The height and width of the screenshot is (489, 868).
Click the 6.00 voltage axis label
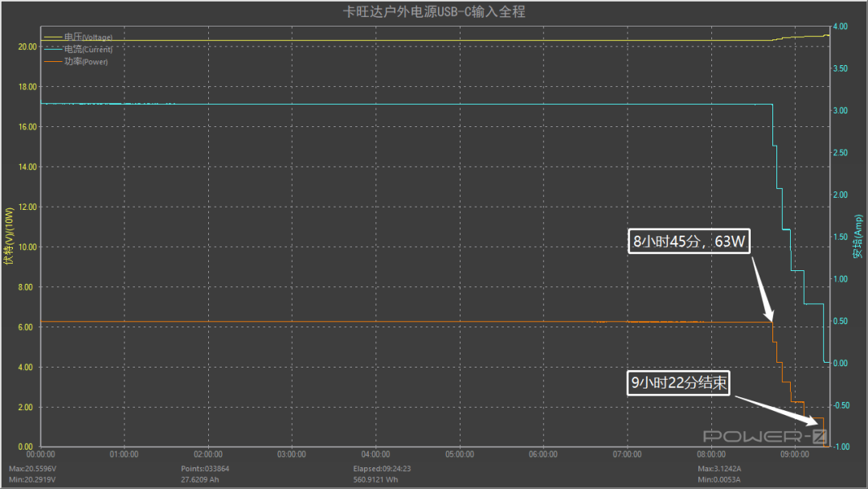pos(26,327)
